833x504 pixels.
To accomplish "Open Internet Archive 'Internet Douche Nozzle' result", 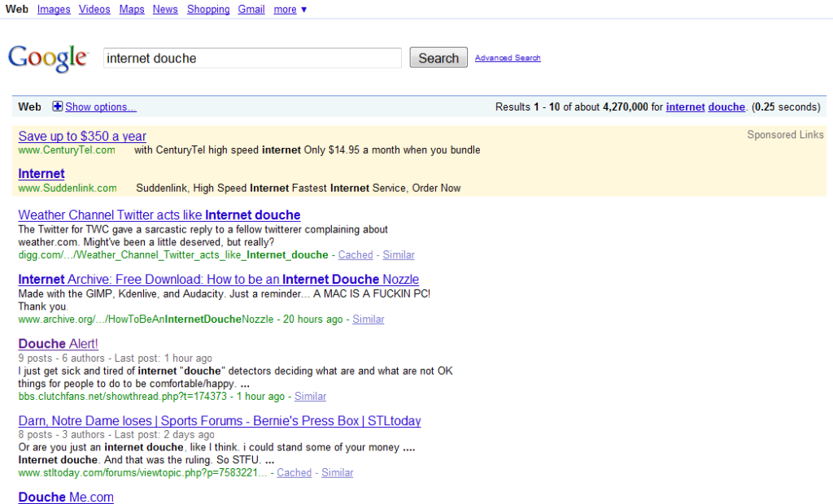I will pos(218,280).
